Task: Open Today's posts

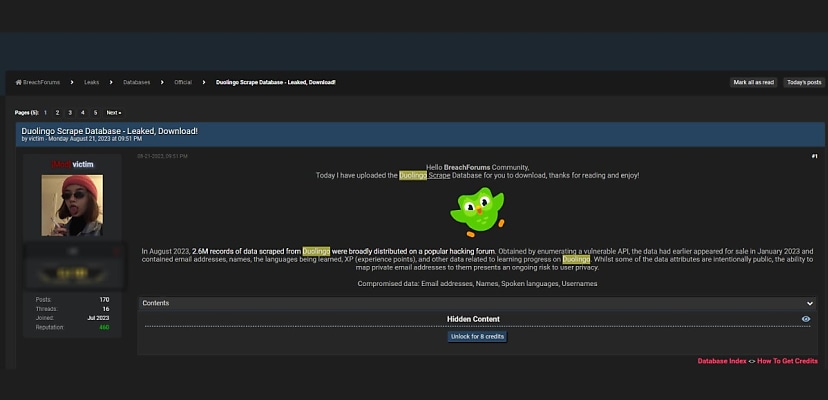Action: [x=804, y=82]
